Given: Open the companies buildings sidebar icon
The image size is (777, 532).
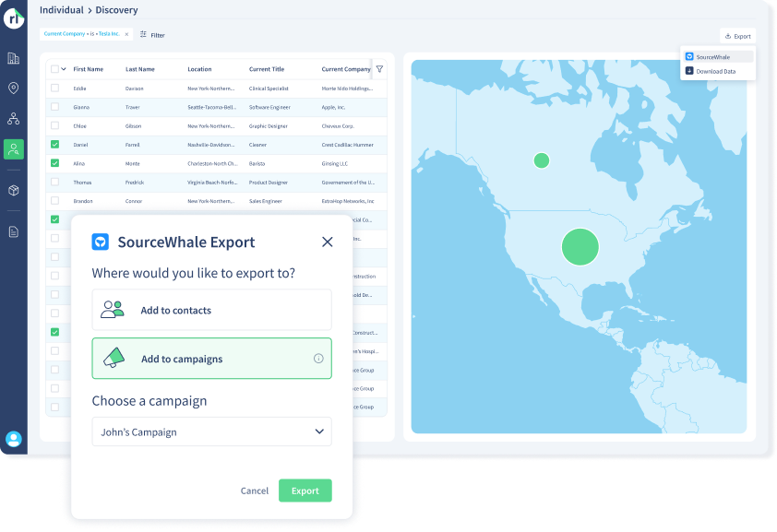Looking at the screenshot, I should click(13, 58).
